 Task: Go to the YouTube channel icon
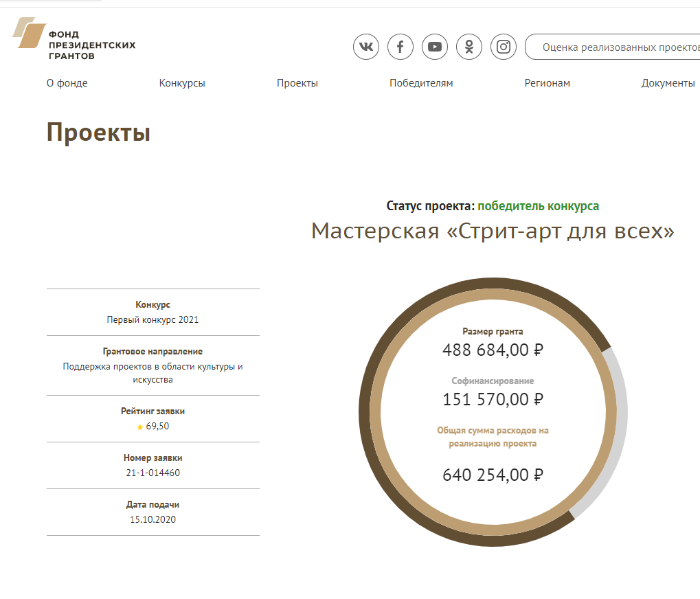coord(435,47)
